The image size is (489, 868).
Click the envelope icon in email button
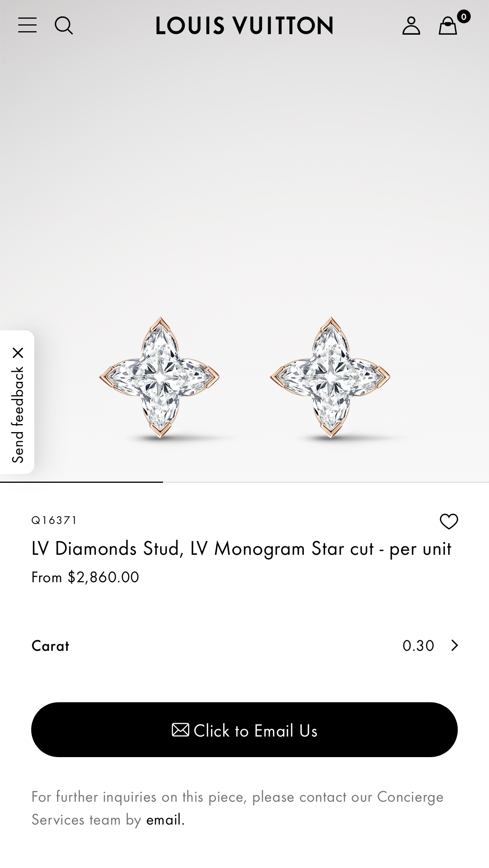pos(180,730)
